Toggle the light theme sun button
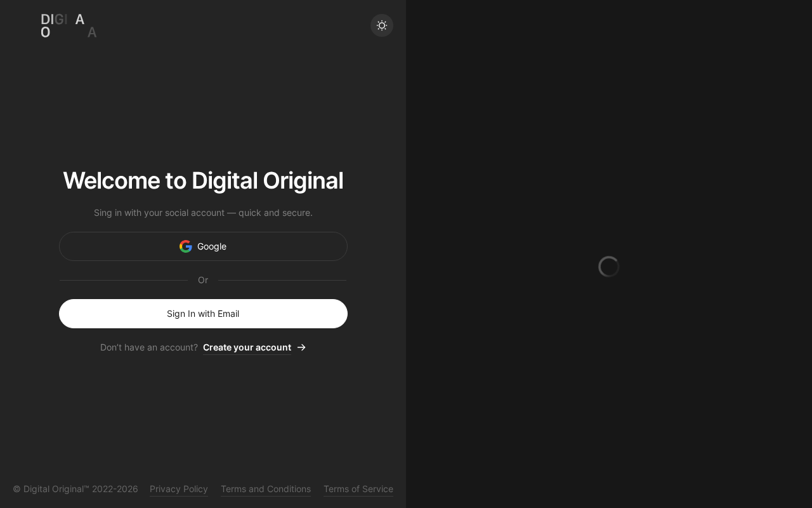 pos(382,25)
